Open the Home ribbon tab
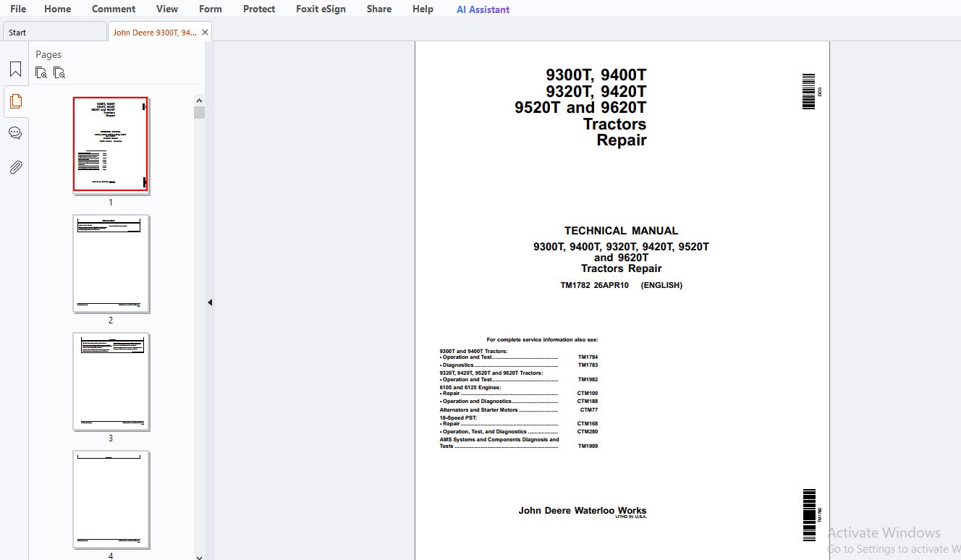This screenshot has width=961, height=560. (57, 9)
